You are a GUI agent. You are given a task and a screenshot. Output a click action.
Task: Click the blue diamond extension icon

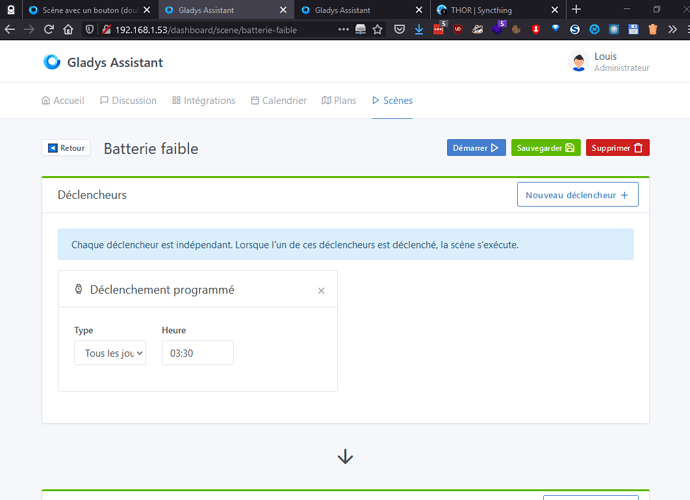555,29
